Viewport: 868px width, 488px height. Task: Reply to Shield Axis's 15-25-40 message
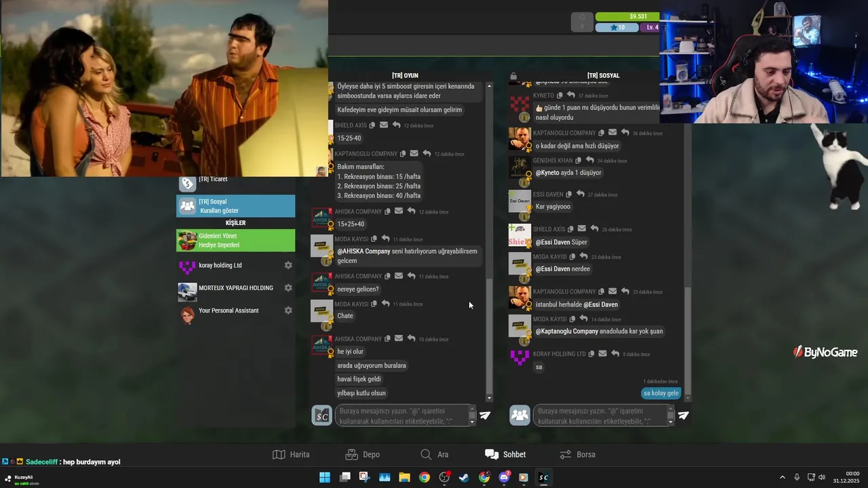(396, 125)
